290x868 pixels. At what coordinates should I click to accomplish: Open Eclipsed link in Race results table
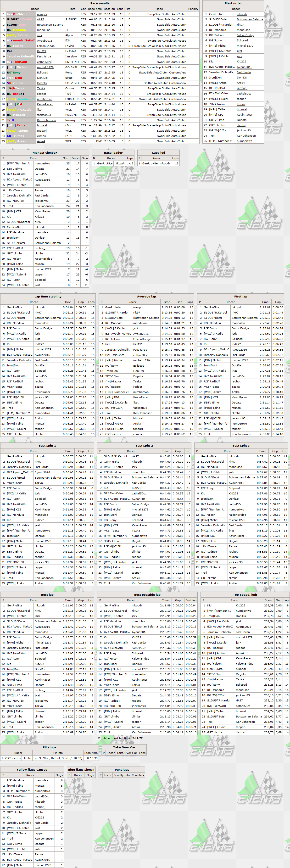click(42, 73)
